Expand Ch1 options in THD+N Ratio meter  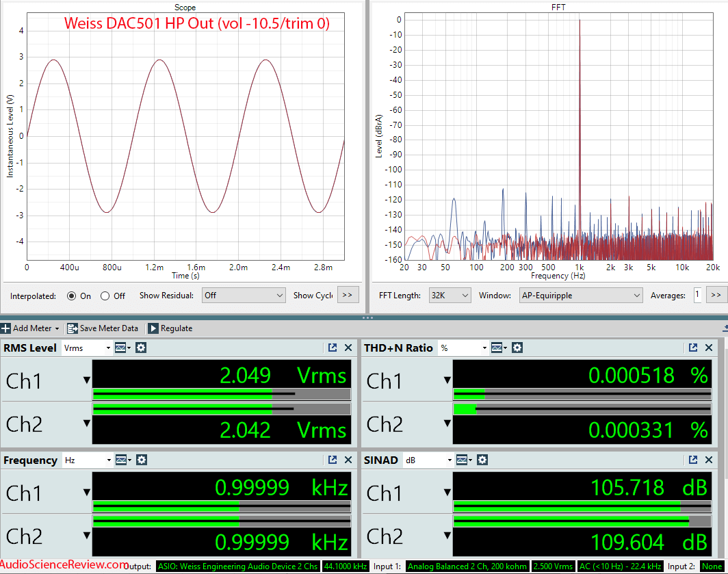[447, 380]
